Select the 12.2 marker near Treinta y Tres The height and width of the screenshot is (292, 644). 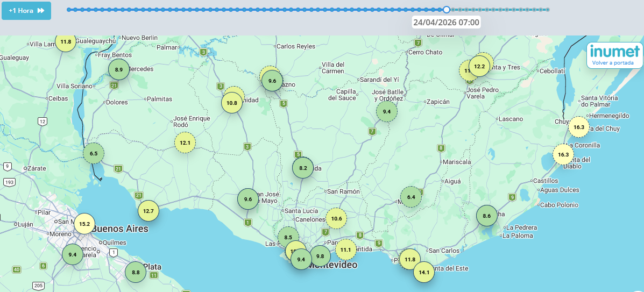(x=479, y=66)
